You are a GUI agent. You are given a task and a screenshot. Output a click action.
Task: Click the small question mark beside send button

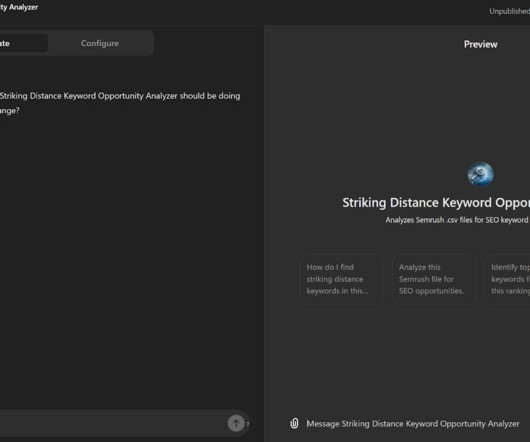pyautogui.click(x=248, y=424)
